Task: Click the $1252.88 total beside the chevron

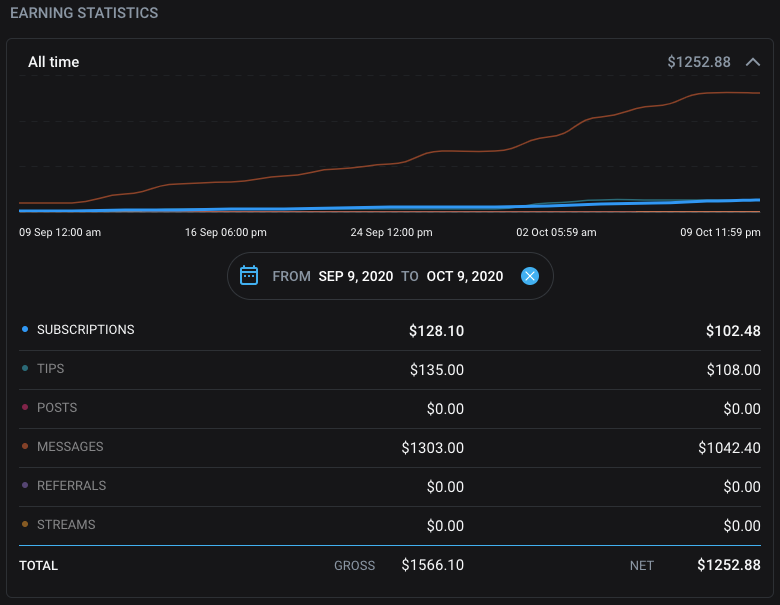Action: 698,62
